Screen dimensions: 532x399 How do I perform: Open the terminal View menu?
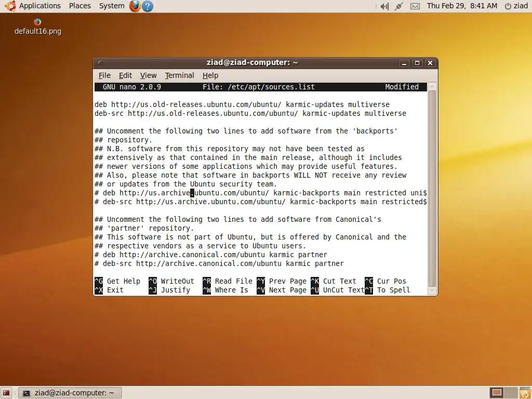(148, 75)
